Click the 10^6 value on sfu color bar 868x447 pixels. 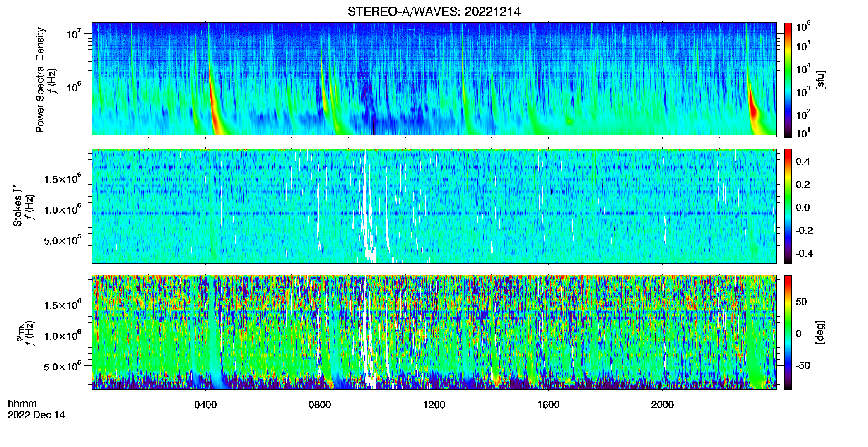pos(803,26)
